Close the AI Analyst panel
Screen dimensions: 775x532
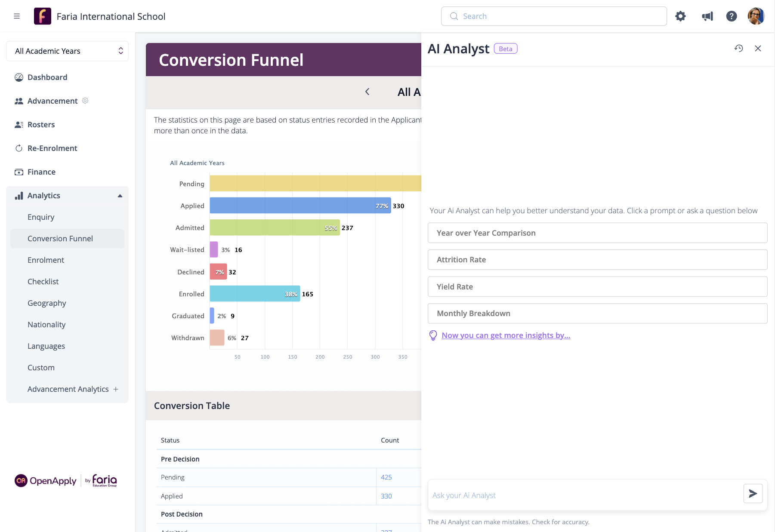tap(758, 49)
